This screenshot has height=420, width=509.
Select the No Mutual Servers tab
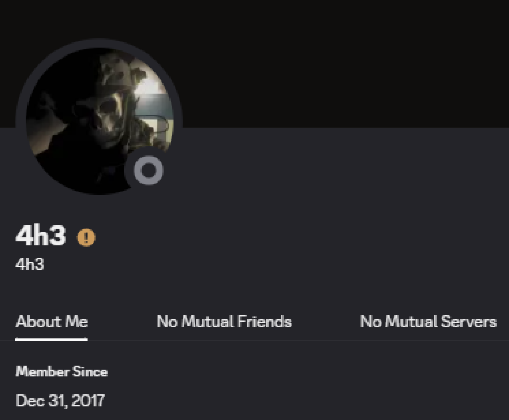tap(428, 322)
